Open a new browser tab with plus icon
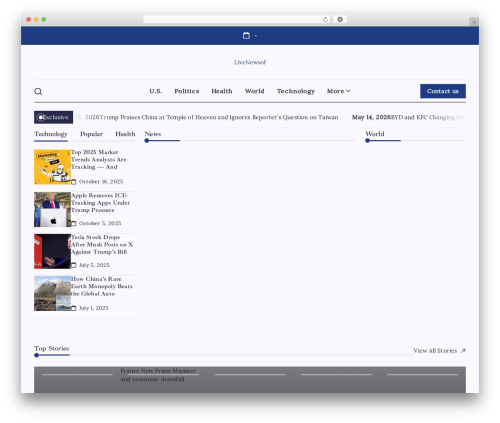The width and height of the screenshot is (500, 423). [474, 22]
